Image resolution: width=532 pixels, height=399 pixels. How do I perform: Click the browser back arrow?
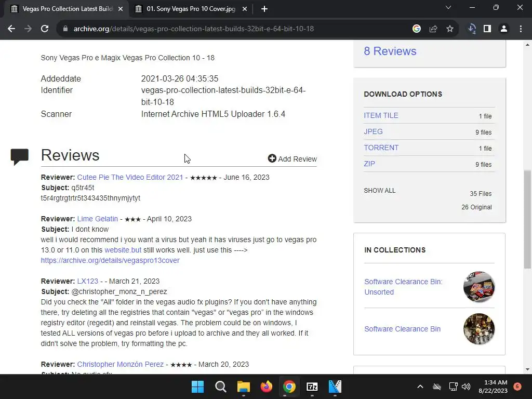click(11, 29)
